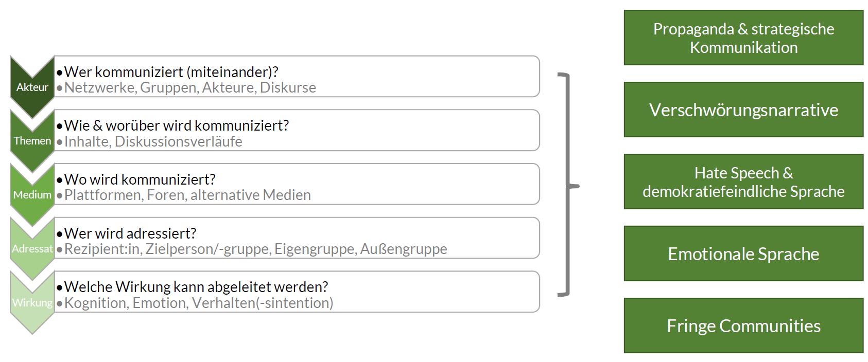Click the 'Wo wird kommuniziert?' question
The width and height of the screenshot is (868, 362).
click(x=140, y=179)
